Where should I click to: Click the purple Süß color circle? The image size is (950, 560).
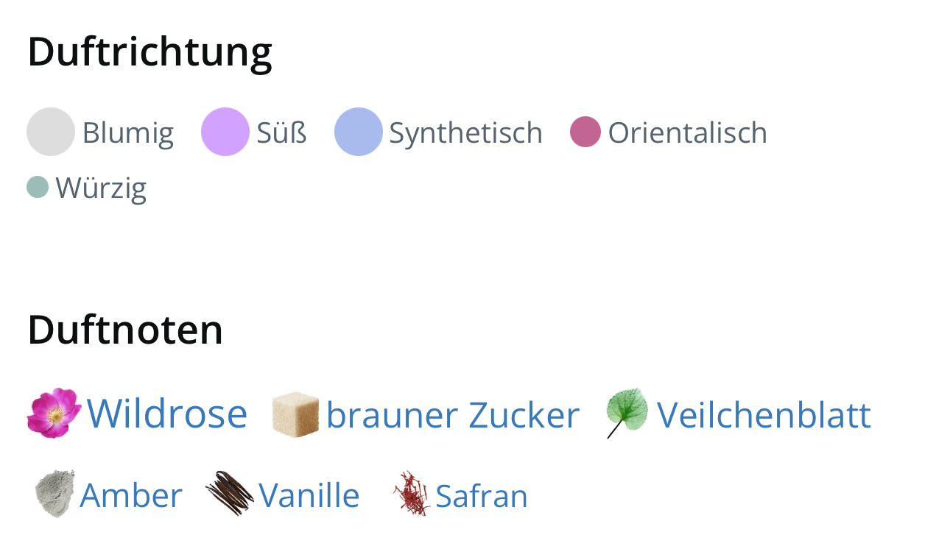(x=225, y=132)
